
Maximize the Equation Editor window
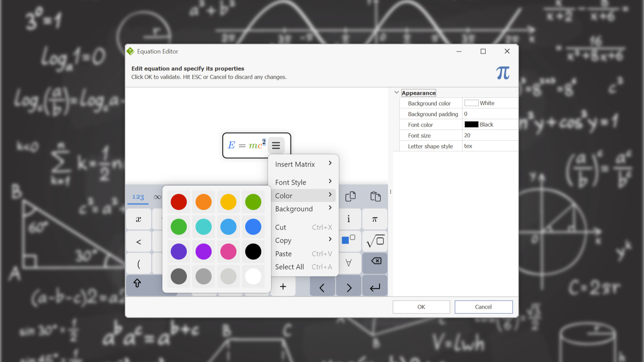point(483,51)
